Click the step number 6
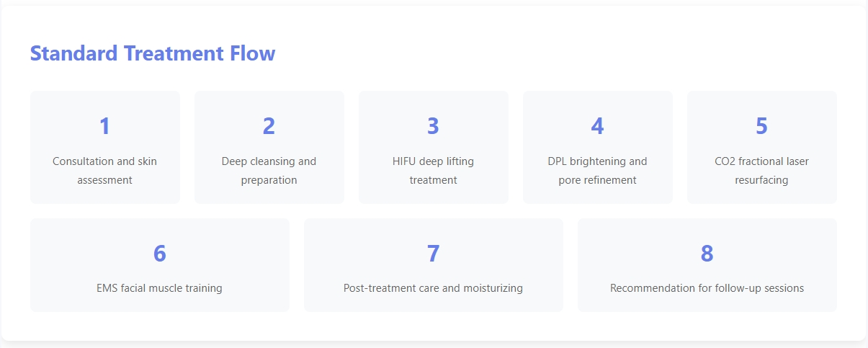The width and height of the screenshot is (868, 348). (159, 254)
